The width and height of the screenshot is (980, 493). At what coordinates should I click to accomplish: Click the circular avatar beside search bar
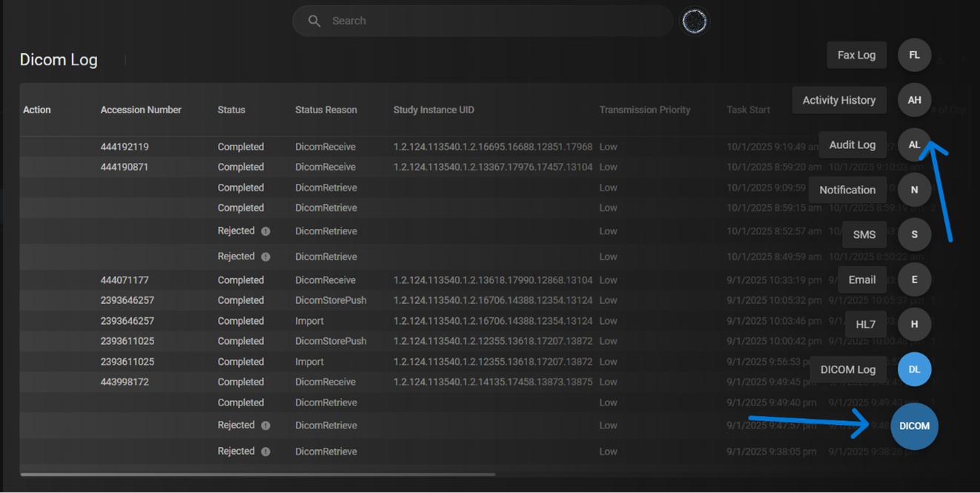(695, 21)
